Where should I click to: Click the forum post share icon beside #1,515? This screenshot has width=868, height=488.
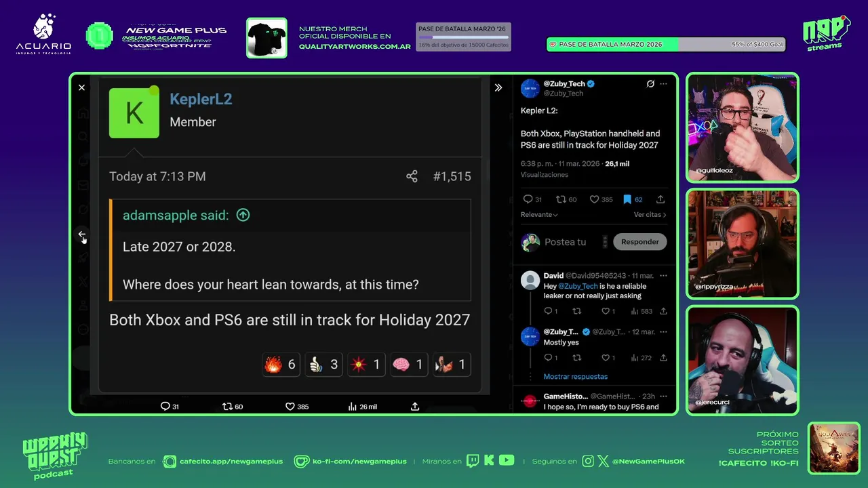pos(412,176)
